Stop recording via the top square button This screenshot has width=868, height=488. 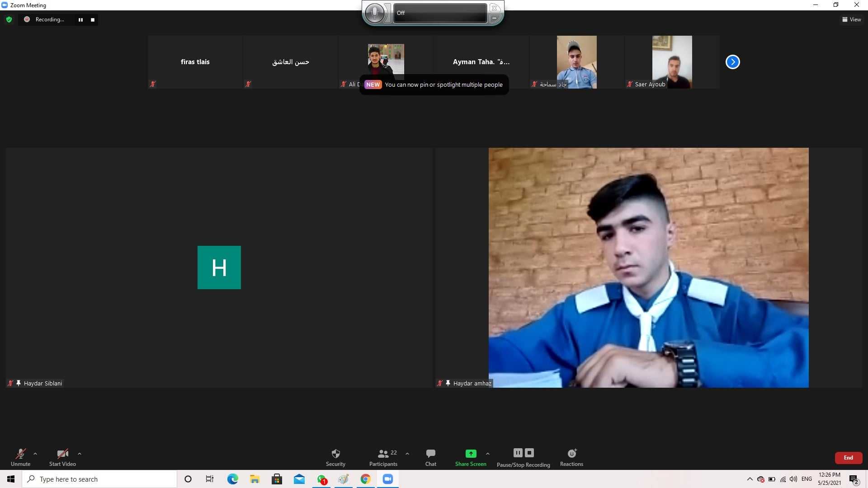pos(93,19)
